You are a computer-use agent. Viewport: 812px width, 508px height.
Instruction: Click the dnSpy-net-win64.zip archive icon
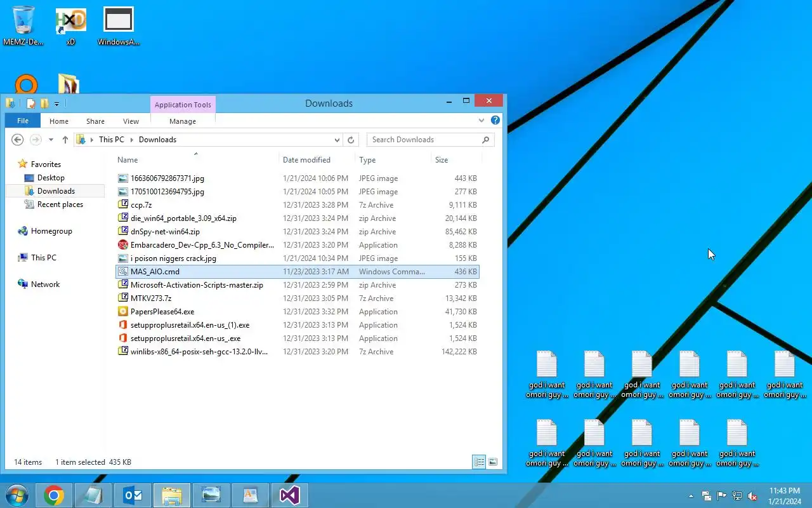pyautogui.click(x=123, y=232)
